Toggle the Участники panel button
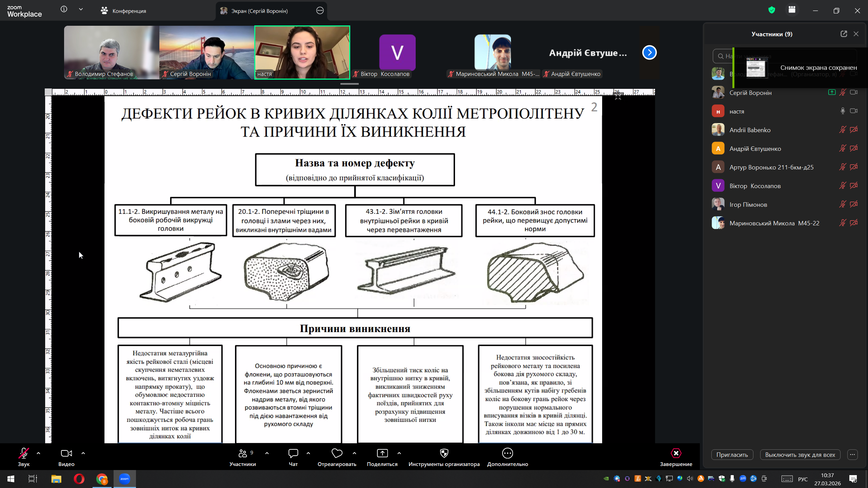Viewport: 868px width, 488px height. [243, 453]
